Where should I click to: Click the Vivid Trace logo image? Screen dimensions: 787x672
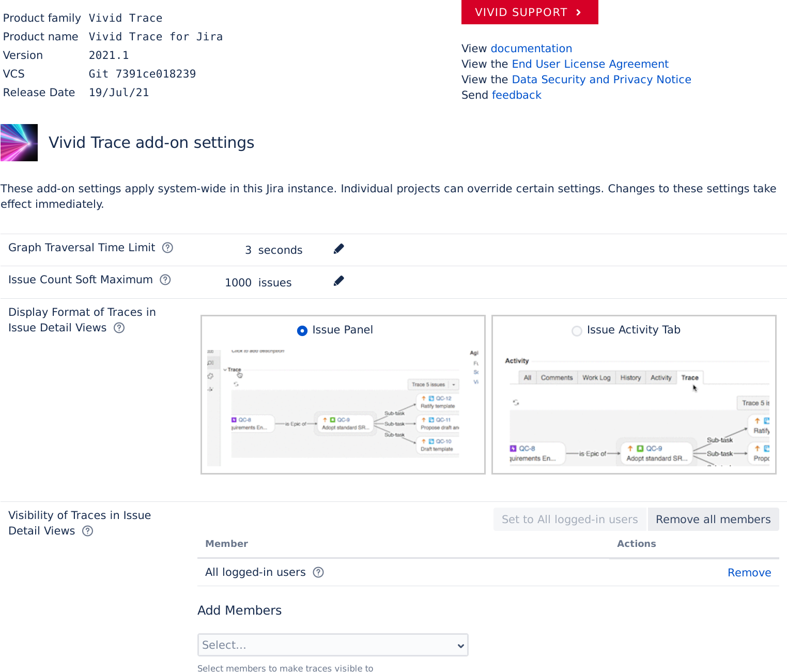click(19, 143)
